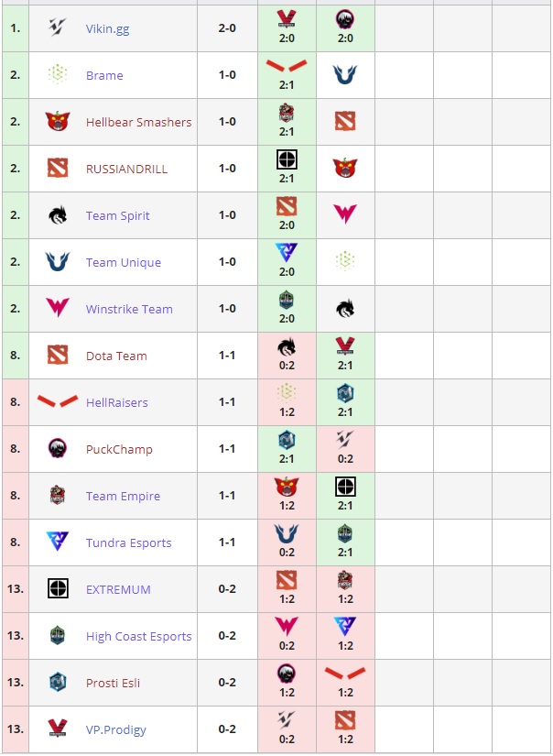
Task: Click the 2-0 score in Vikin.gg's row
Action: coord(227,28)
